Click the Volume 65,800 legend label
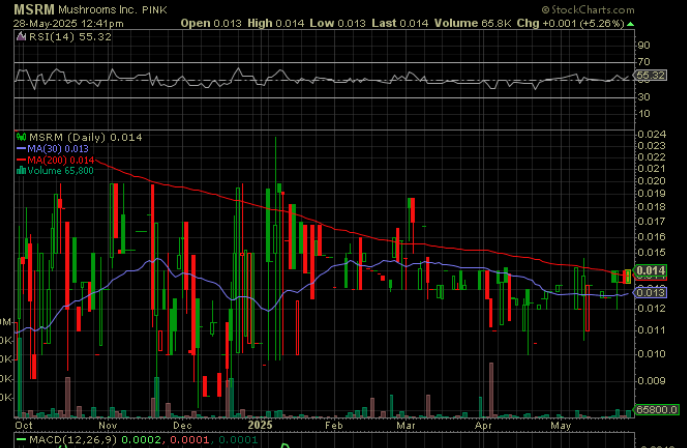This screenshot has width=687, height=448. point(60,170)
